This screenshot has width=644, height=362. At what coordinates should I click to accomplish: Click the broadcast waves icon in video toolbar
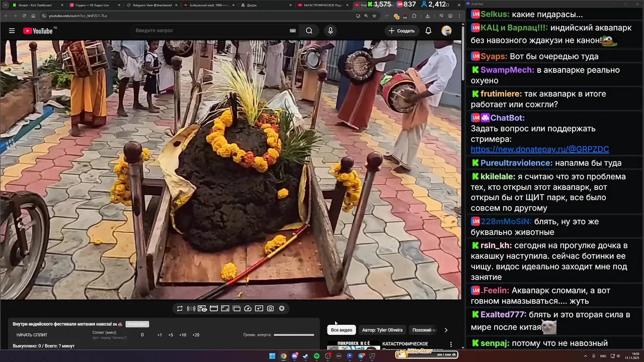tap(191, 309)
